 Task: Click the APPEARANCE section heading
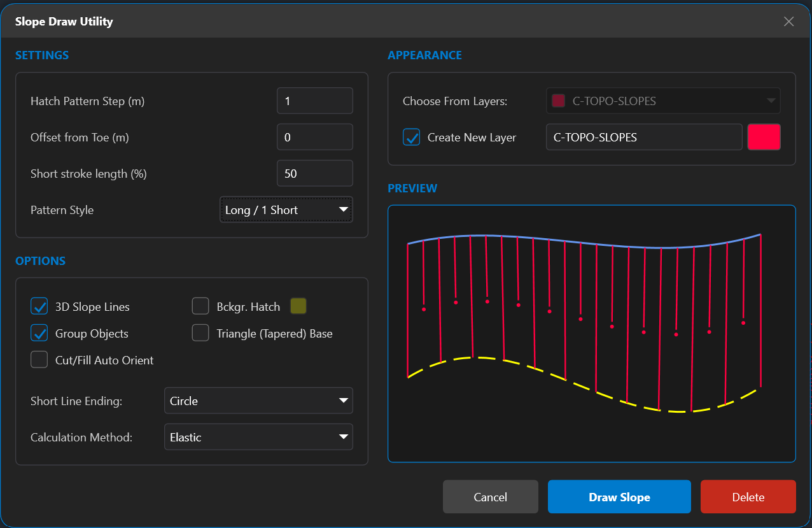[424, 55]
